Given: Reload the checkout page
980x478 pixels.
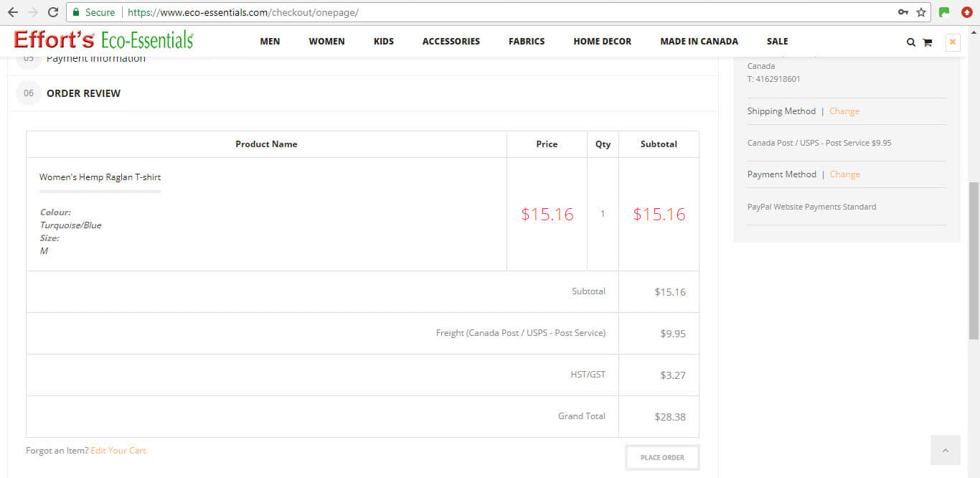Looking at the screenshot, I should [52, 12].
